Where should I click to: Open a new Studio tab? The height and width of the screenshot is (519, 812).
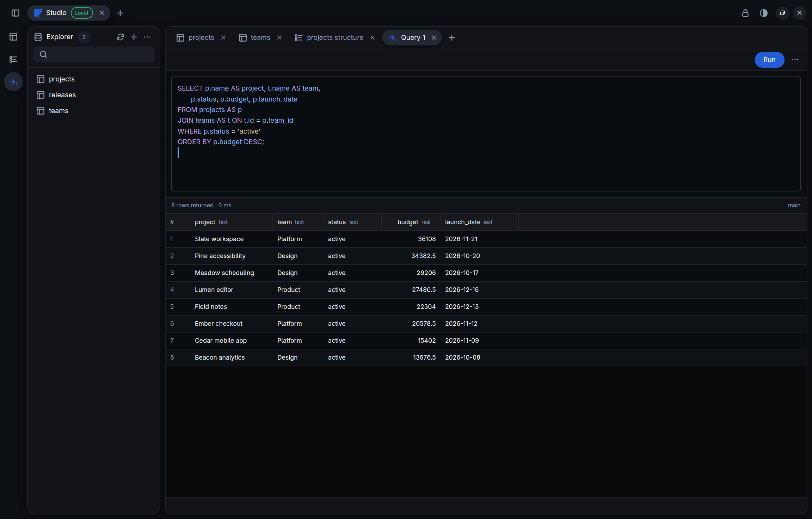pyautogui.click(x=120, y=13)
